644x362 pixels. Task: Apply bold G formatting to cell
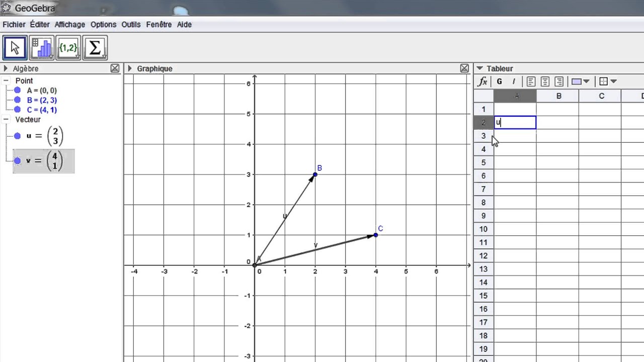coord(500,81)
